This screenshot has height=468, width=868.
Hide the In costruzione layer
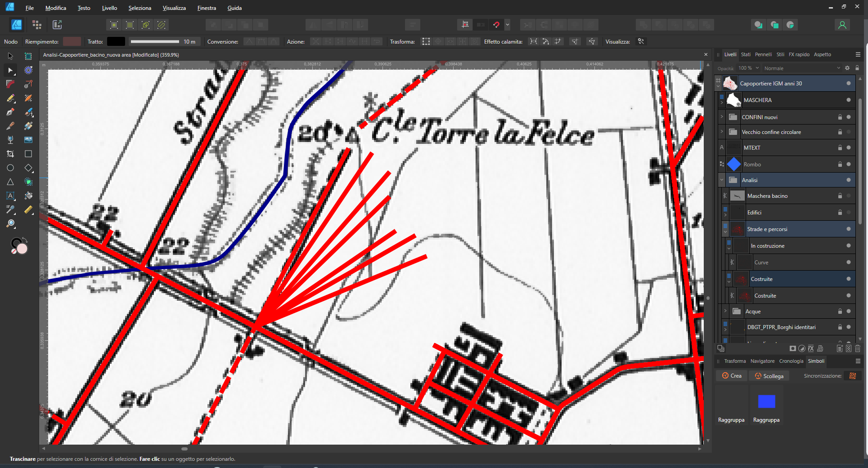849,245
